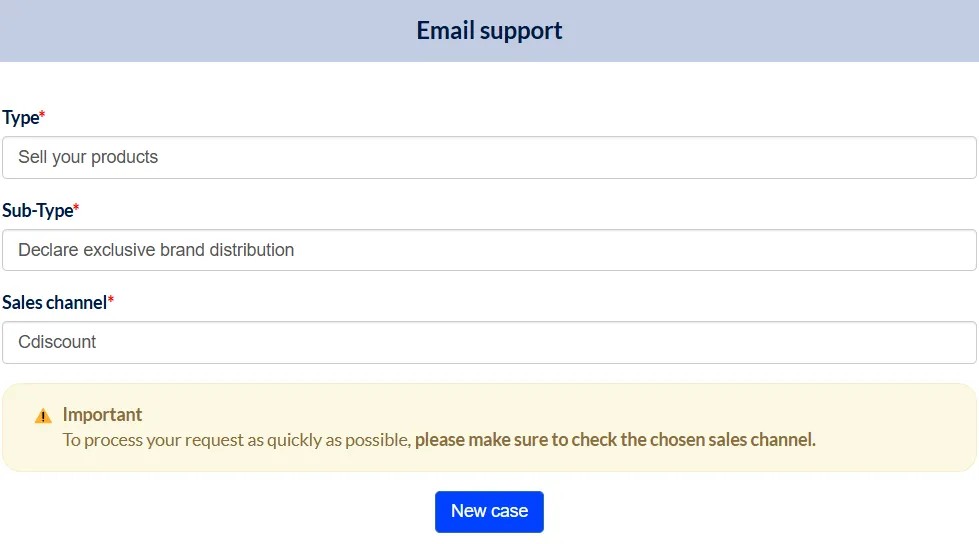Click the New case button
The width and height of the screenshot is (979, 544).
point(489,512)
